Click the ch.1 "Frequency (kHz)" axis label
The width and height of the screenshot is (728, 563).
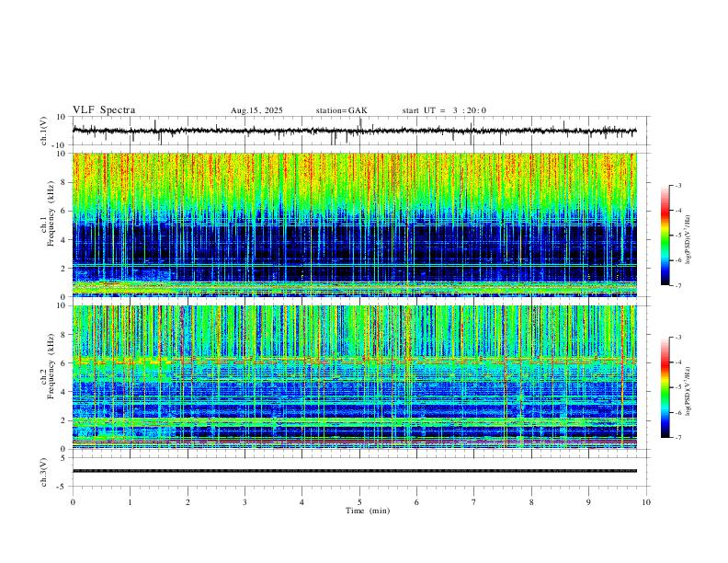(x=51, y=214)
